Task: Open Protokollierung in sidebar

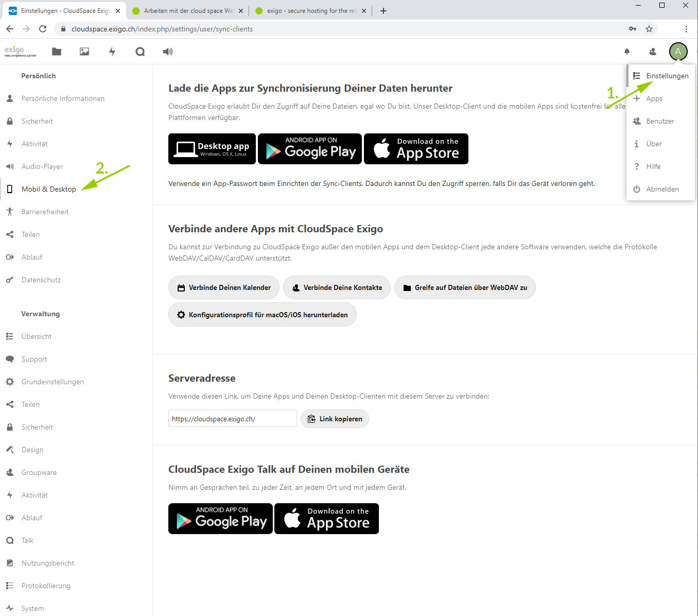Action: tap(76, 586)
